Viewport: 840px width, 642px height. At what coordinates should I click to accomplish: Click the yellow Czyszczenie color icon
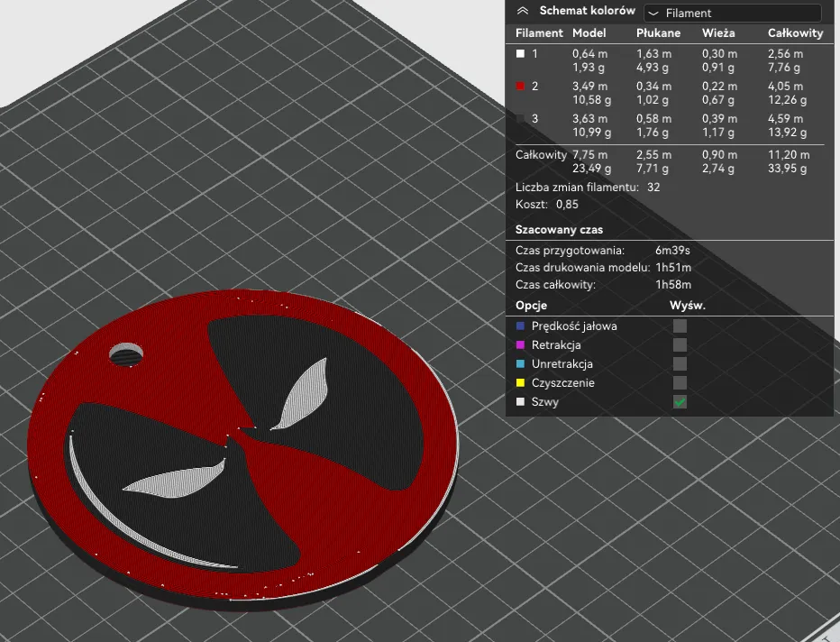520,382
